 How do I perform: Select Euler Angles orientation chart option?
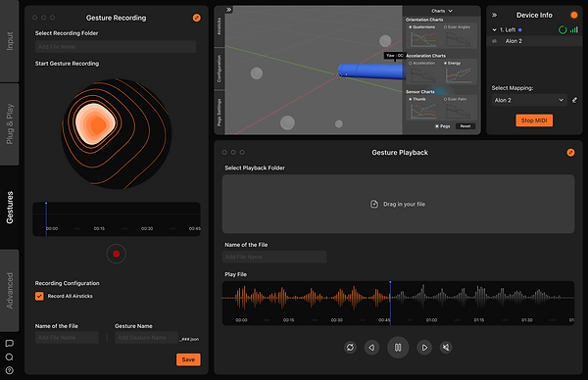point(457,27)
